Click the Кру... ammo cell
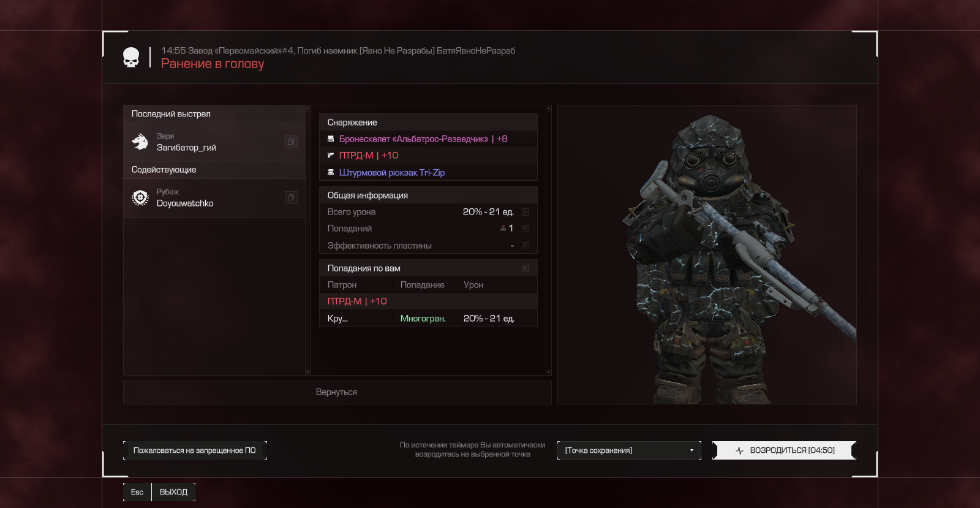 point(356,319)
